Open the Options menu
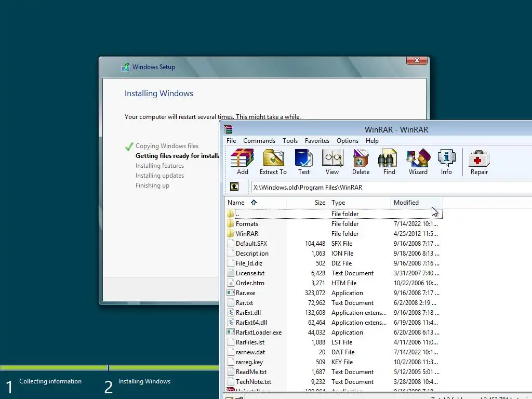The height and width of the screenshot is (399, 532). coord(348,140)
